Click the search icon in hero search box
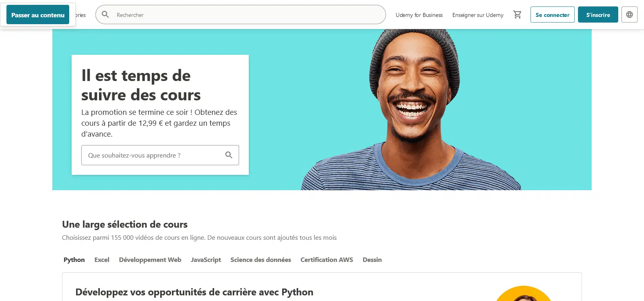The width and height of the screenshot is (644, 301). point(229,155)
